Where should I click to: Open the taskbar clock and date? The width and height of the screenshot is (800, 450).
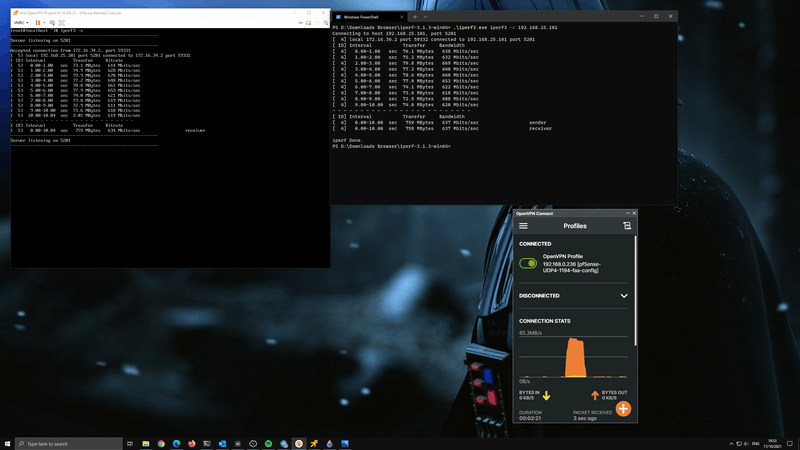[x=772, y=443]
